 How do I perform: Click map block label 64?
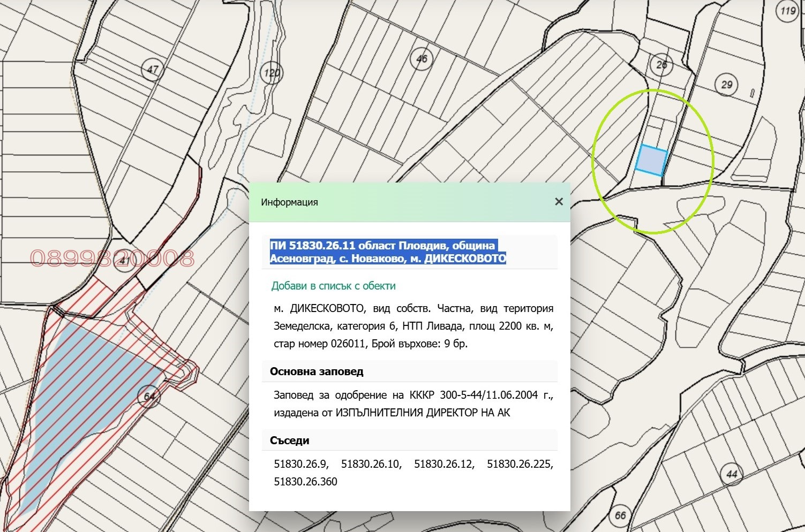click(x=149, y=397)
